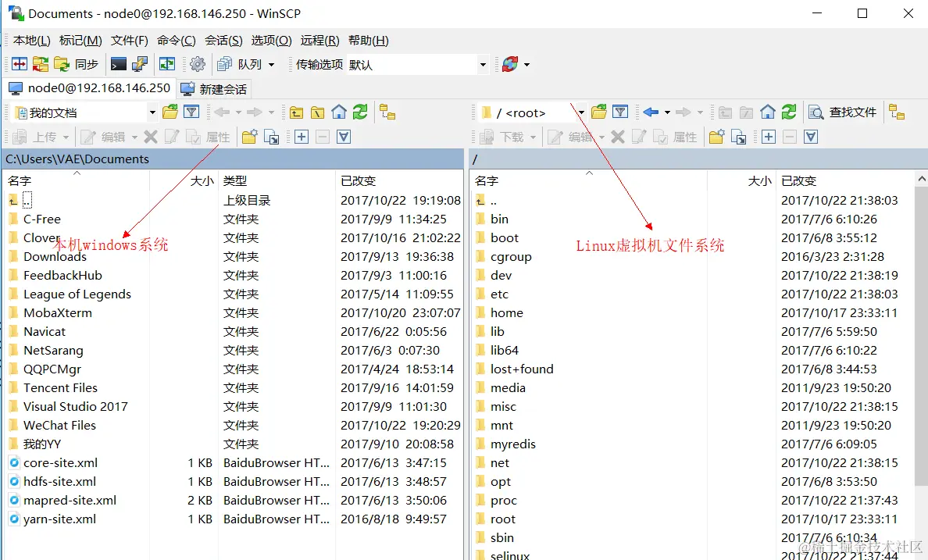The width and height of the screenshot is (928, 560).
Task: Go to root directory in local panel
Action: pos(318,112)
